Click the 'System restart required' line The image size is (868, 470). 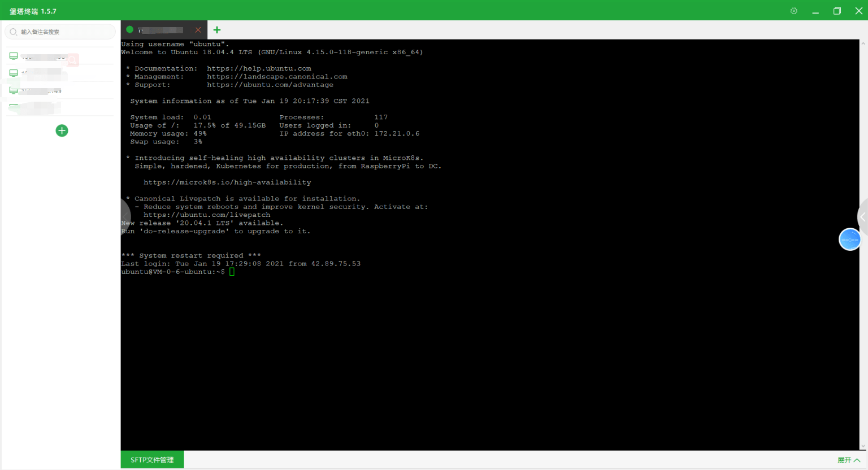coord(191,255)
